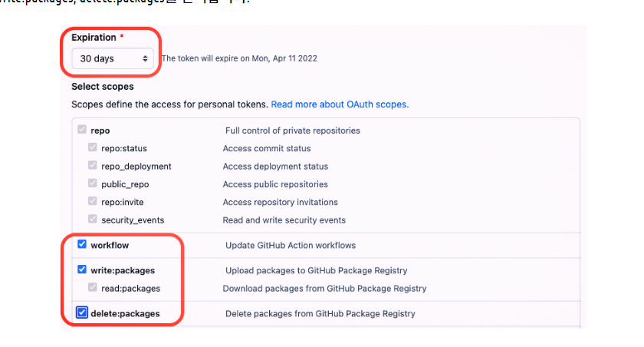Uncheck the write:packages scope checkbox
Image resolution: width=644 pixels, height=347 pixels.
pos(82,270)
